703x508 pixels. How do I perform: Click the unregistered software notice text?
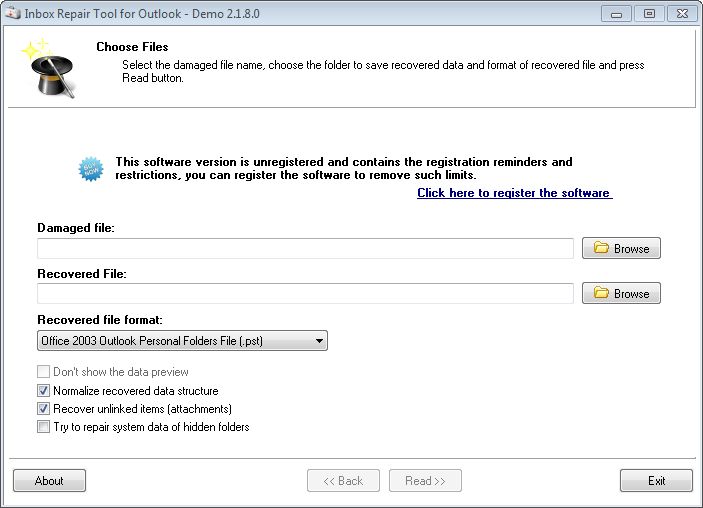click(343, 168)
